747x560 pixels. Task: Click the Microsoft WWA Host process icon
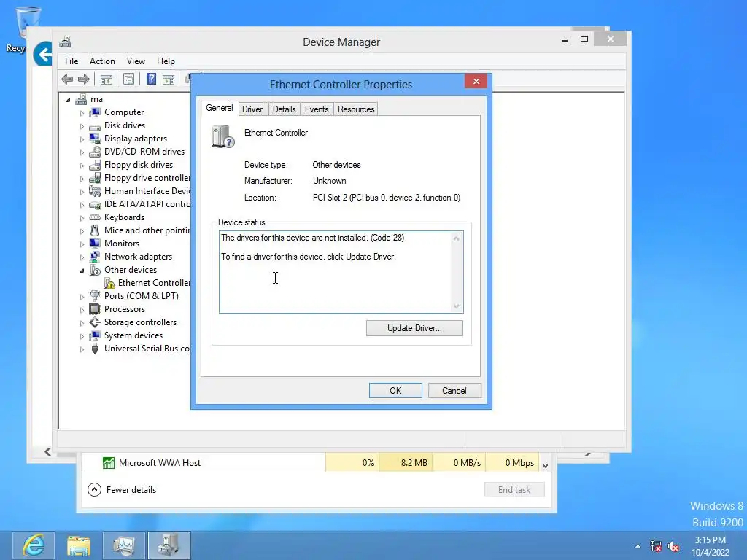click(x=109, y=463)
